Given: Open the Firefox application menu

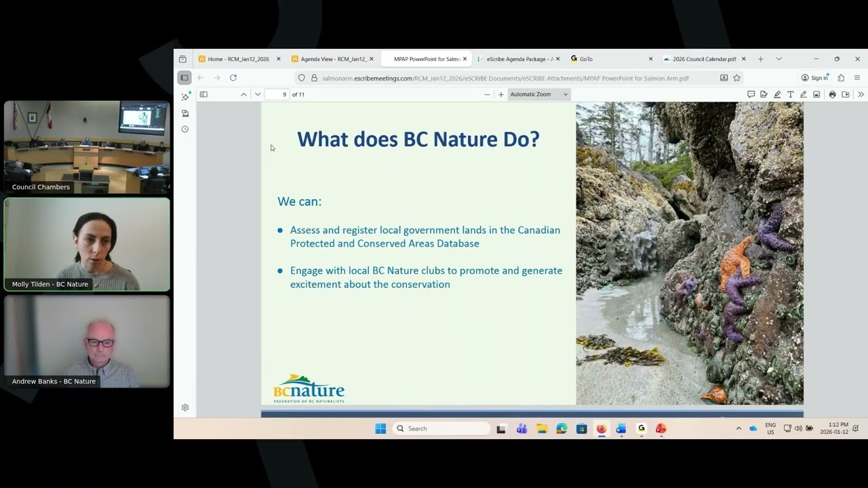Looking at the screenshot, I should (857, 78).
